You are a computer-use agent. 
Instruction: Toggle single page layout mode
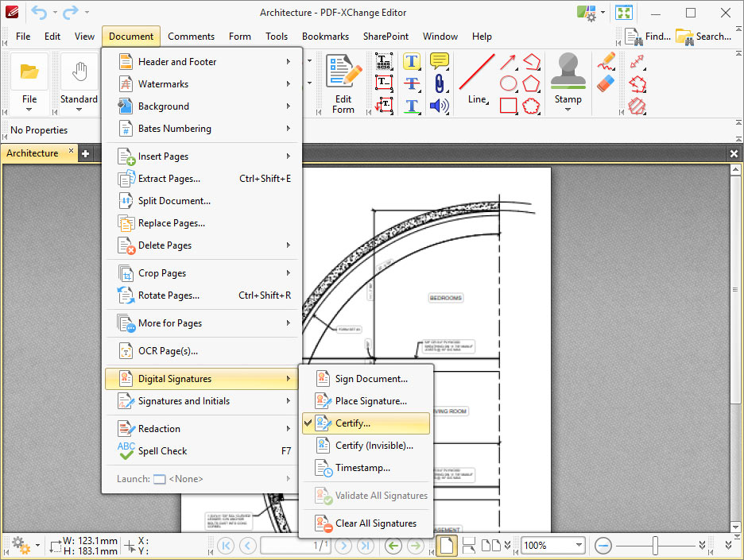(x=447, y=546)
